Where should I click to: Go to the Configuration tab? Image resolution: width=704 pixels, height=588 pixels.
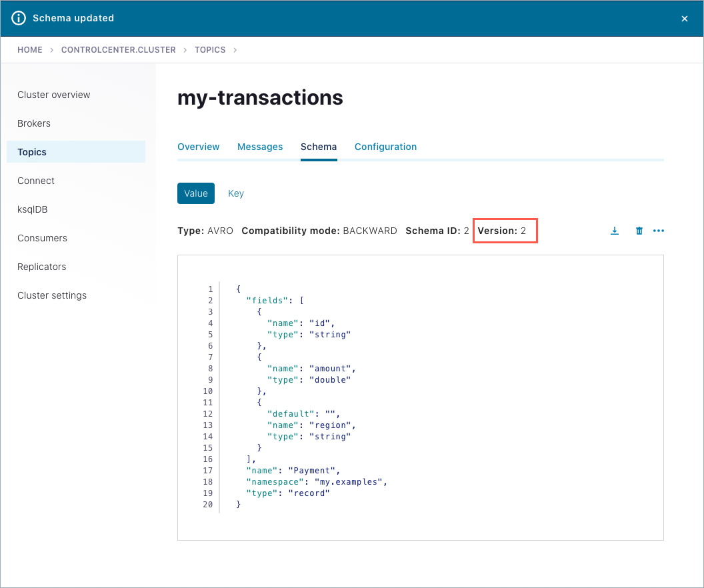point(385,147)
